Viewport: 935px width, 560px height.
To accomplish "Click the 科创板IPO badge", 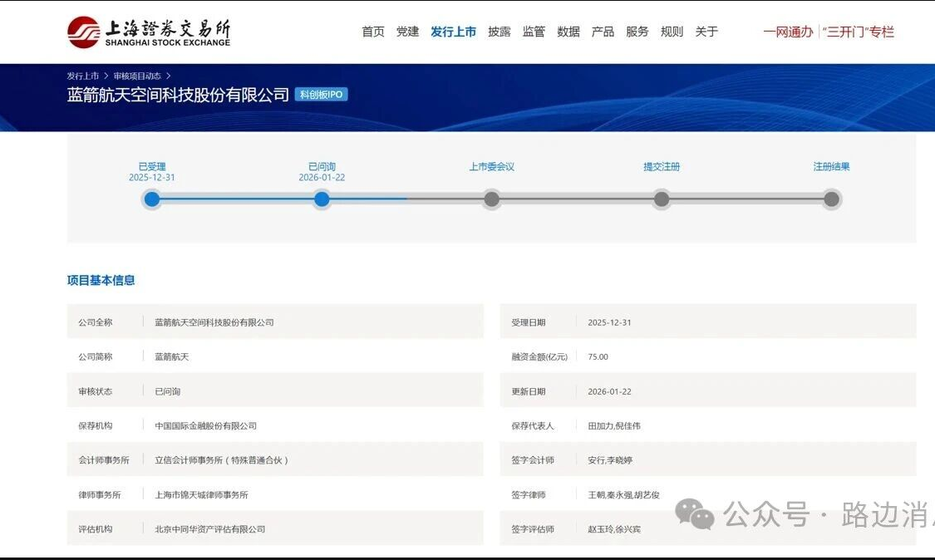I will coord(321,95).
